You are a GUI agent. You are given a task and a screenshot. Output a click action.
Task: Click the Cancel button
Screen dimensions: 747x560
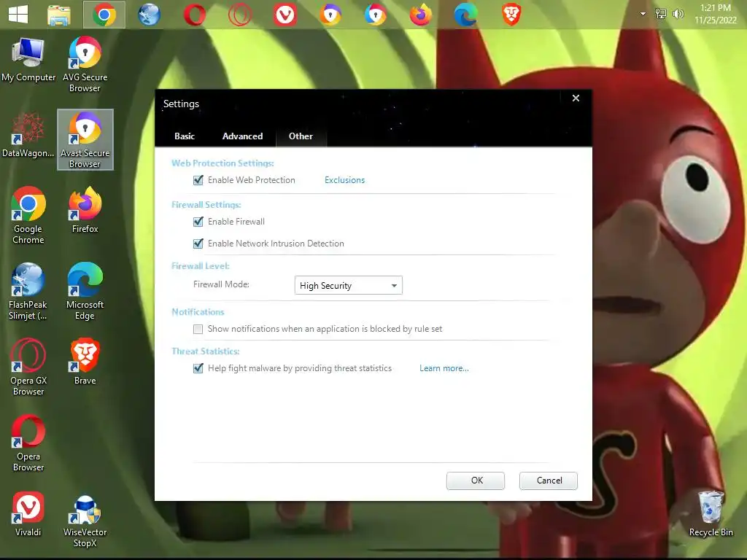coord(549,481)
